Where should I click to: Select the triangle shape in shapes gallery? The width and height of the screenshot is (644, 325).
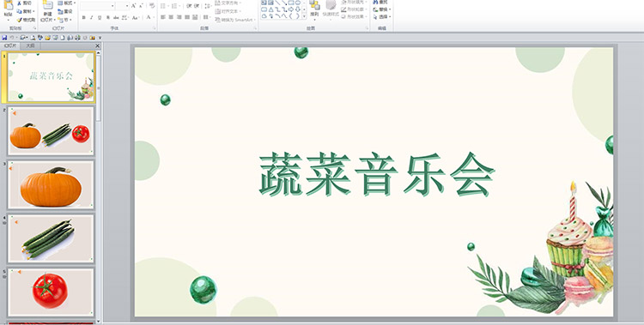tap(270, 9)
